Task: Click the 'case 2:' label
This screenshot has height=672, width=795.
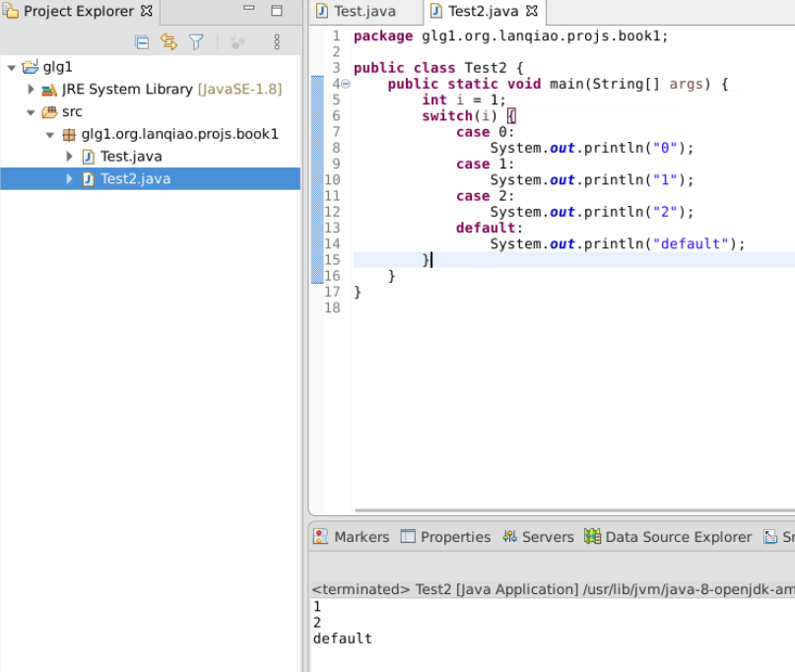Action: click(x=486, y=196)
